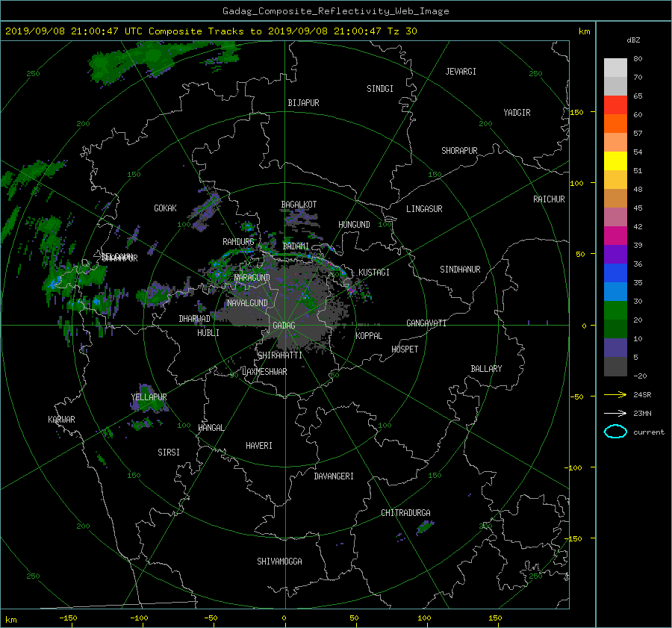This screenshot has height=628, width=672.
Task: Click the 'GANGAVATI' city label
Action: (x=426, y=323)
